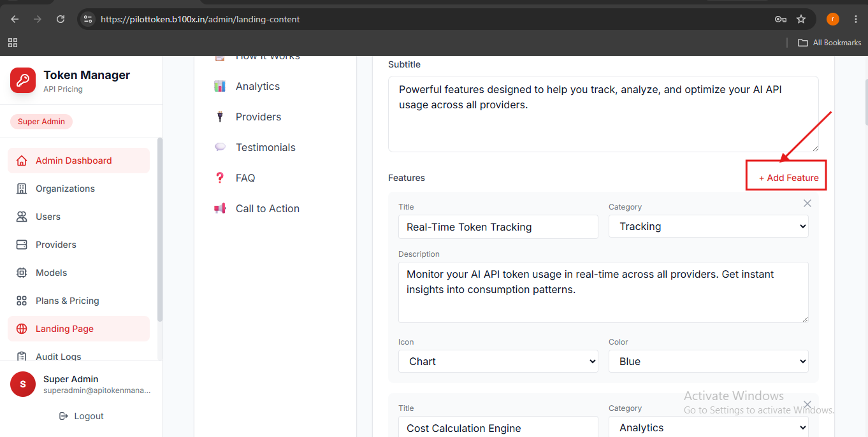This screenshot has width=868, height=437.
Task: Switch to the Call to Action section
Action: point(275,208)
